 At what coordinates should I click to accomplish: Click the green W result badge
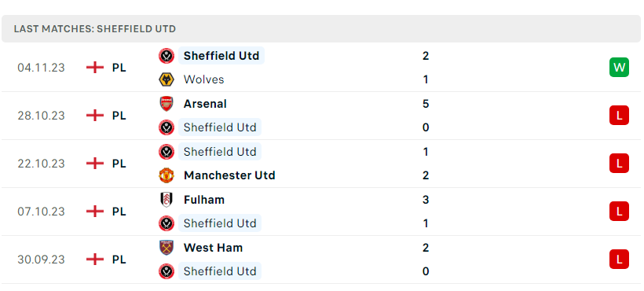(x=619, y=68)
